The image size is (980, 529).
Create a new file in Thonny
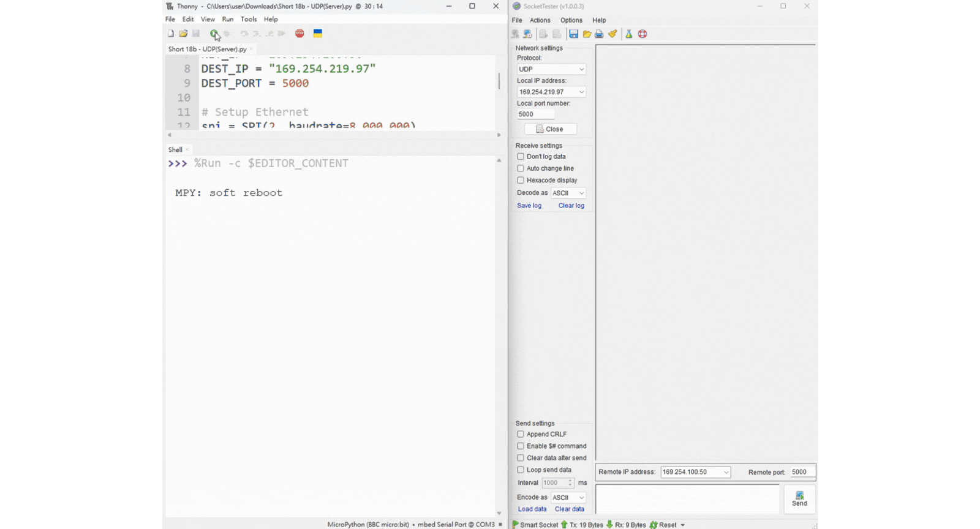[171, 34]
